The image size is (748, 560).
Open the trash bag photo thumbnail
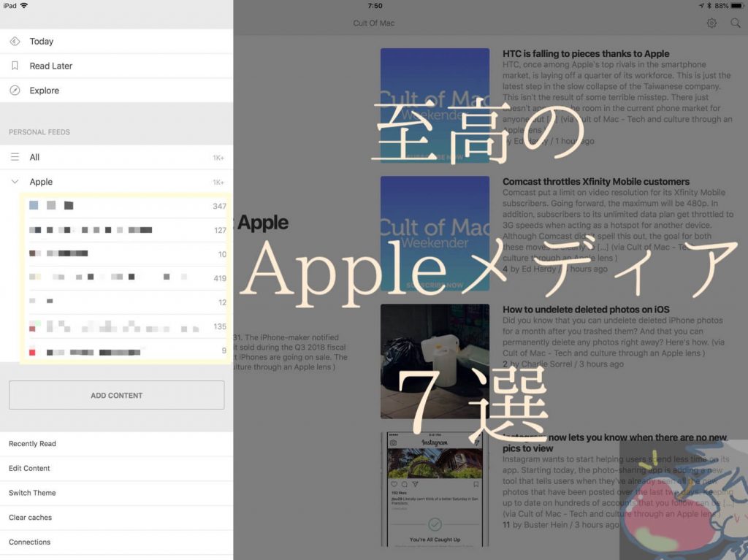[435, 361]
